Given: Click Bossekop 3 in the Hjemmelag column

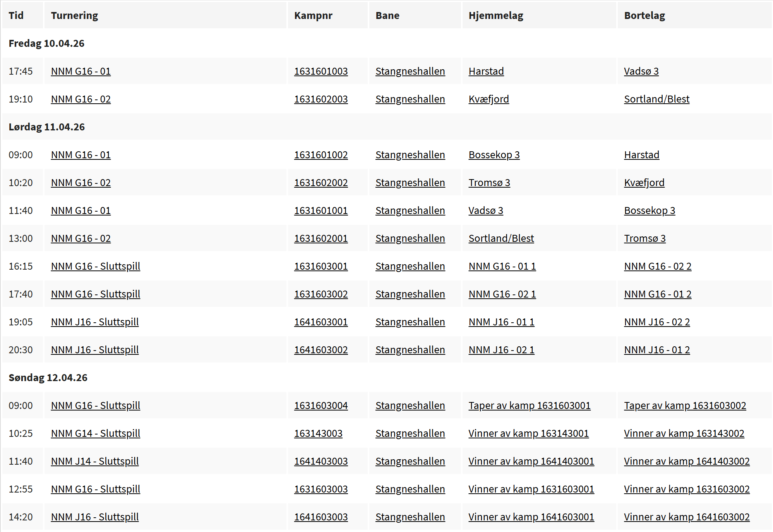Looking at the screenshot, I should pyautogui.click(x=494, y=155).
